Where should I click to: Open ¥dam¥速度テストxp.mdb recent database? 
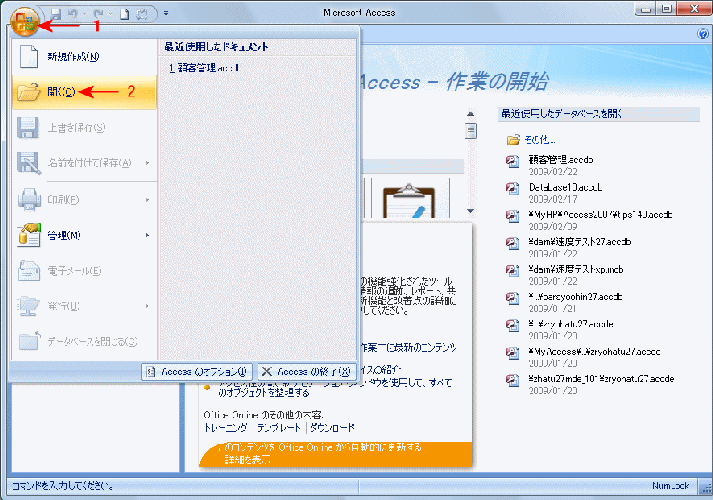[x=576, y=270]
